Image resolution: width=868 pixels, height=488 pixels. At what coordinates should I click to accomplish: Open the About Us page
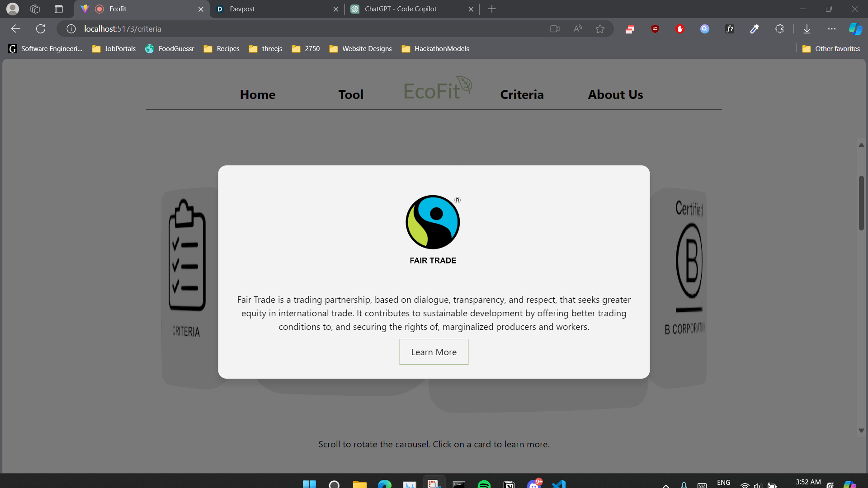pos(615,94)
